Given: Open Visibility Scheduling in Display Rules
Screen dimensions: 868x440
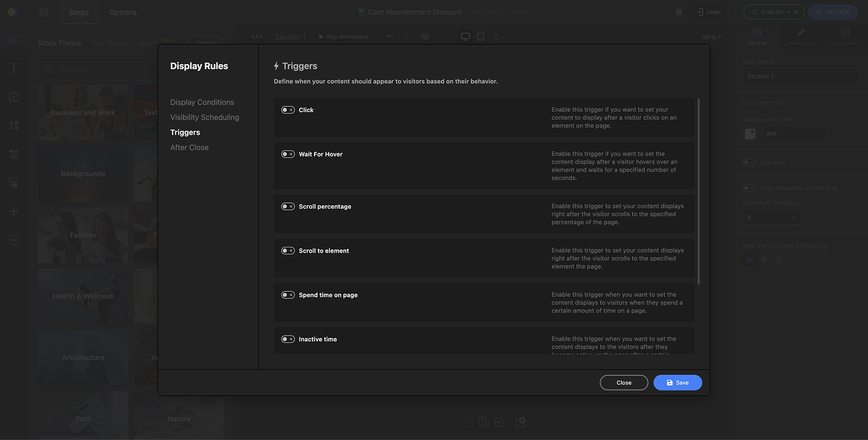Looking at the screenshot, I should click(205, 118).
